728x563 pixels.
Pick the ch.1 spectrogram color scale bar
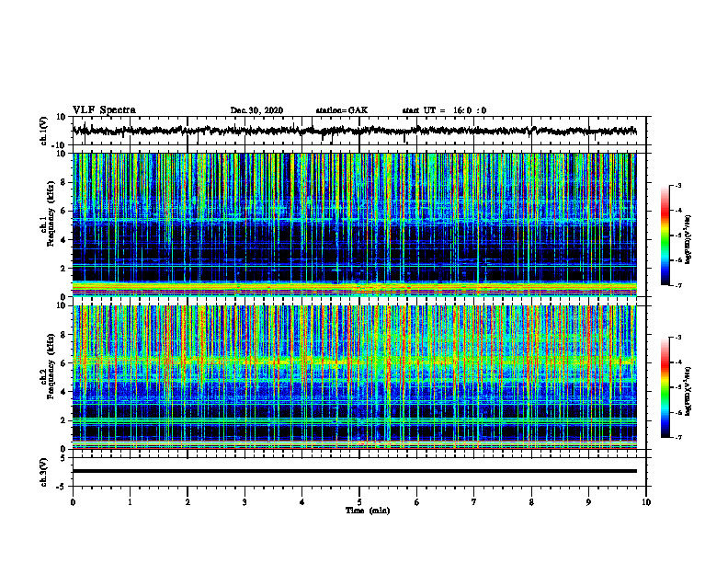pyautogui.click(x=665, y=236)
